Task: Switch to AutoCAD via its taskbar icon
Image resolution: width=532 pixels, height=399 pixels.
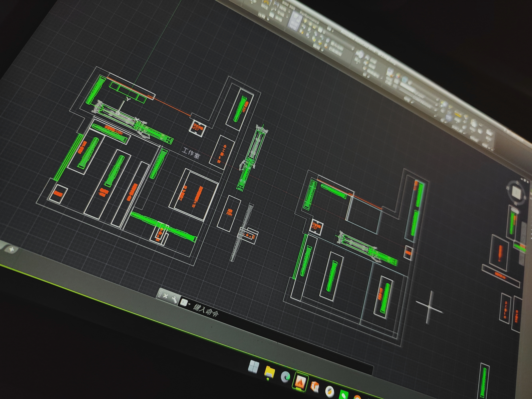Action: pos(300,382)
